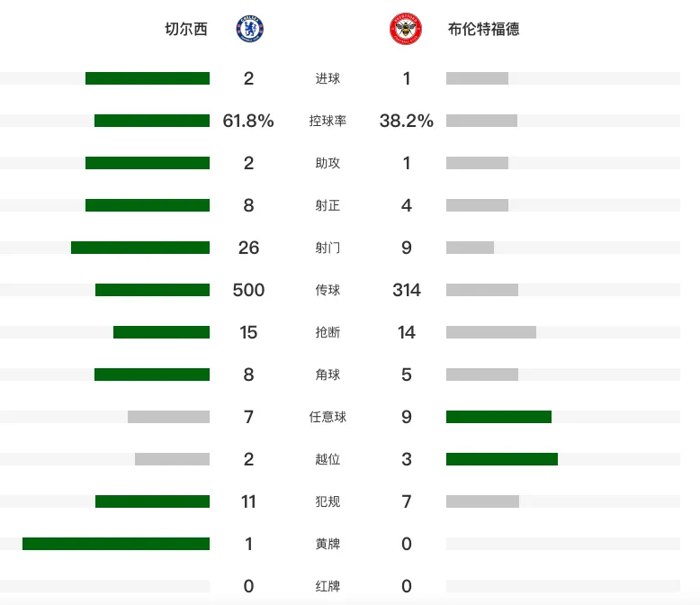Click Chelsea's 61.8% possession value

click(x=248, y=121)
